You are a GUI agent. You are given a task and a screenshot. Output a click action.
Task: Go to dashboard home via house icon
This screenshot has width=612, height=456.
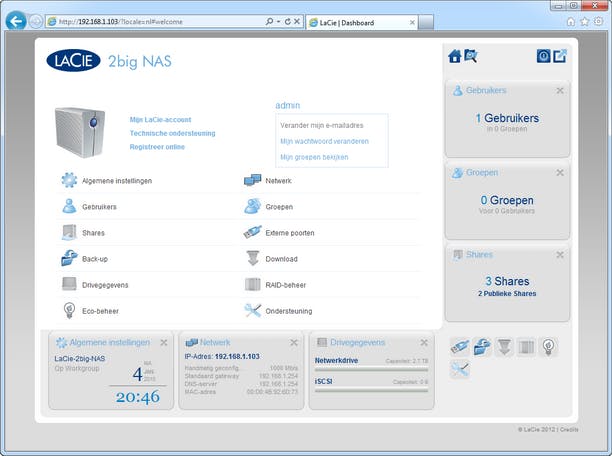pos(455,56)
